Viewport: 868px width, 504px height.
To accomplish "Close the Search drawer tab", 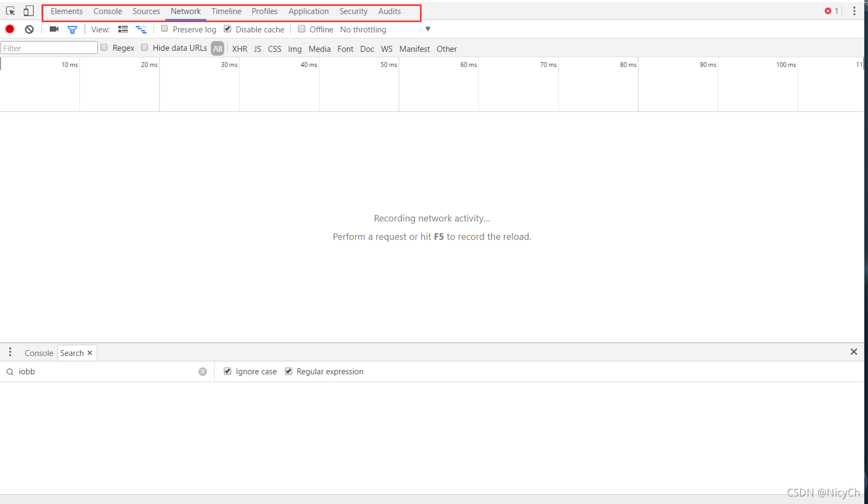I will click(x=90, y=353).
